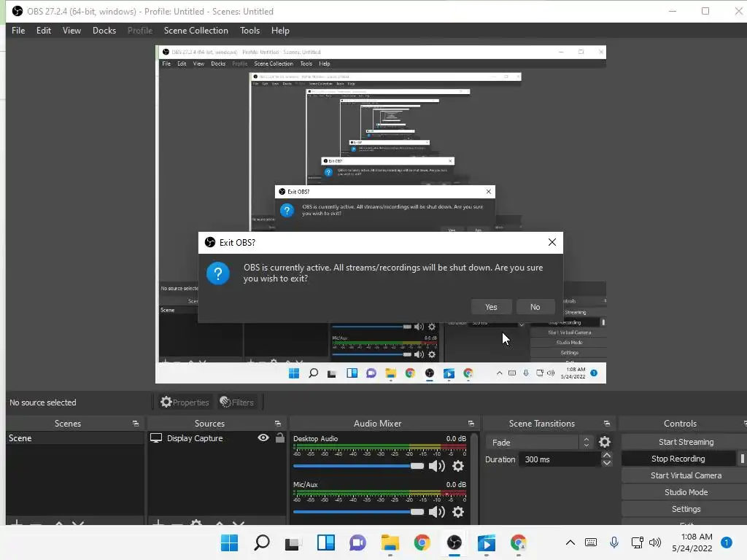The image size is (747, 560).
Task: Click the microphone tray icon
Action: coord(614,542)
